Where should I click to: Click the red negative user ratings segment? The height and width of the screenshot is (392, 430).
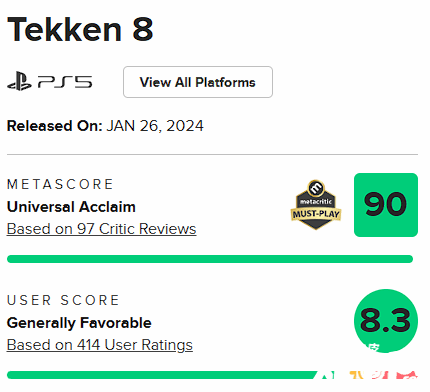(x=396, y=375)
